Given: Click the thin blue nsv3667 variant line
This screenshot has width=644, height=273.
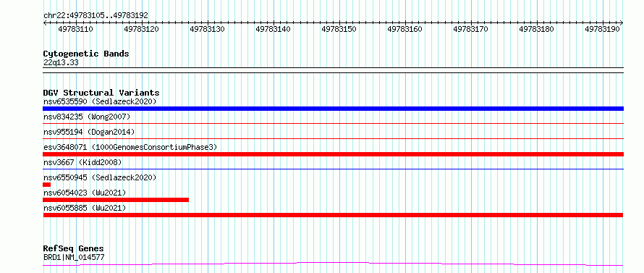Looking at the screenshot, I should coord(333,169).
